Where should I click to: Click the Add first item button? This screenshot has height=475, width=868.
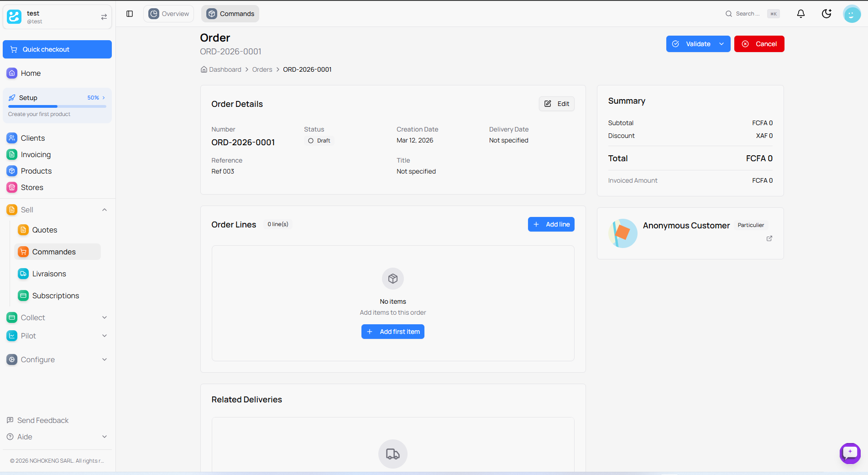(393, 332)
